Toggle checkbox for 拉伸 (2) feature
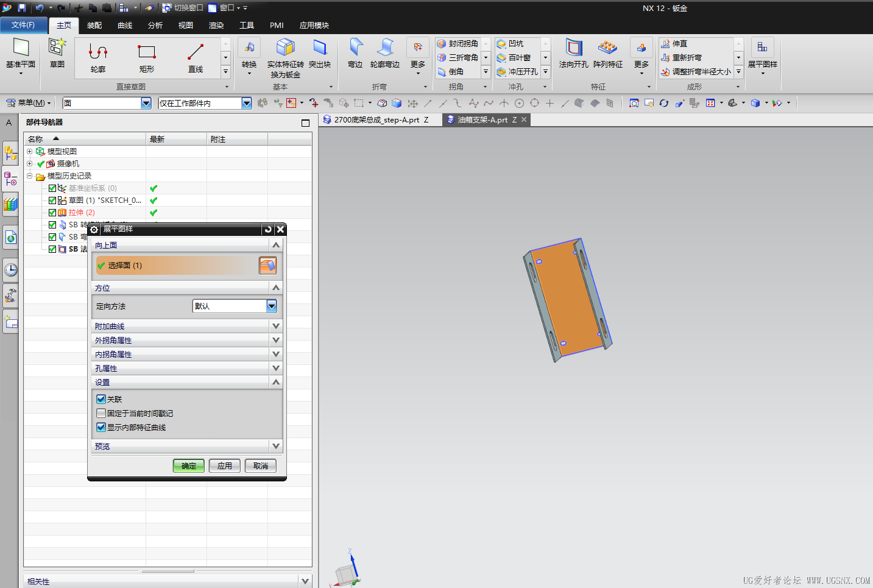Screen dimensions: 873x588 (52, 213)
